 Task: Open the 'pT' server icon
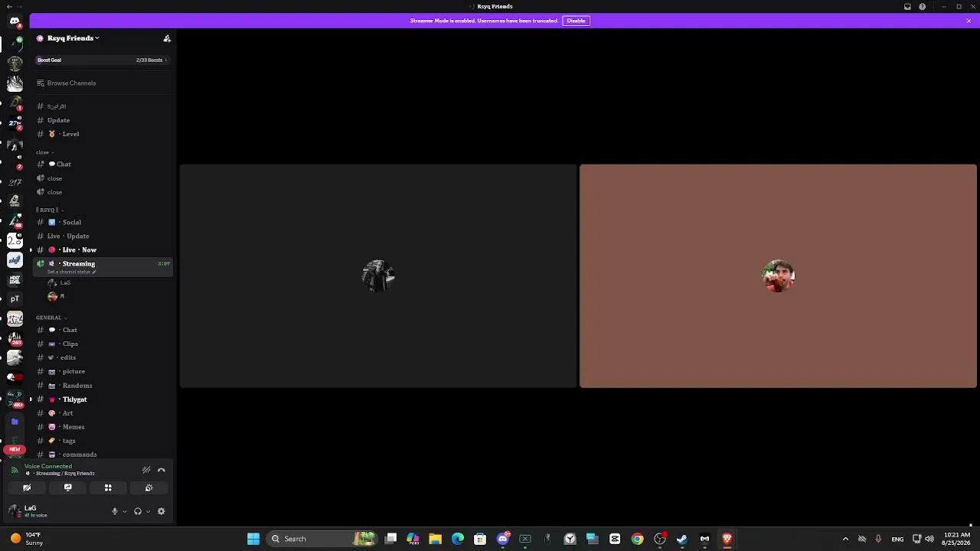(15, 299)
